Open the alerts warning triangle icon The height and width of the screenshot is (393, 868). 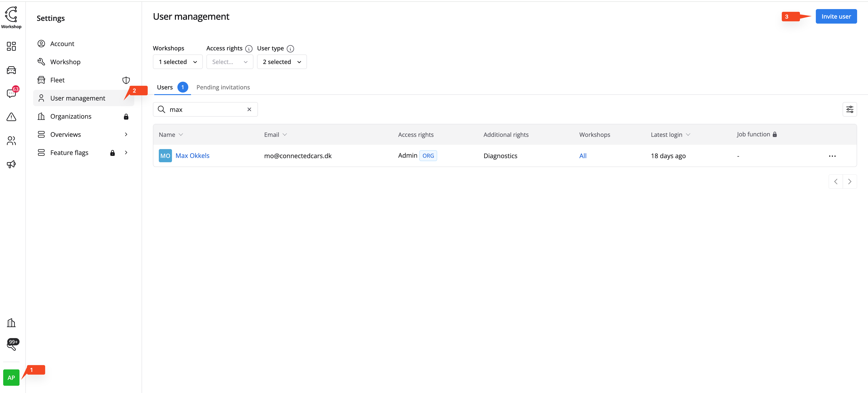click(11, 117)
